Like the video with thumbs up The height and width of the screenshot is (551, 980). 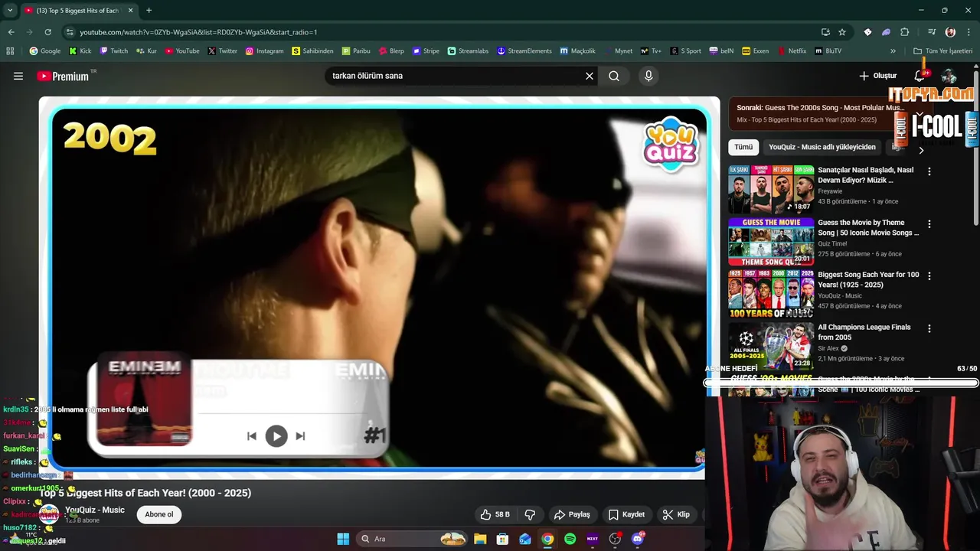point(495,514)
